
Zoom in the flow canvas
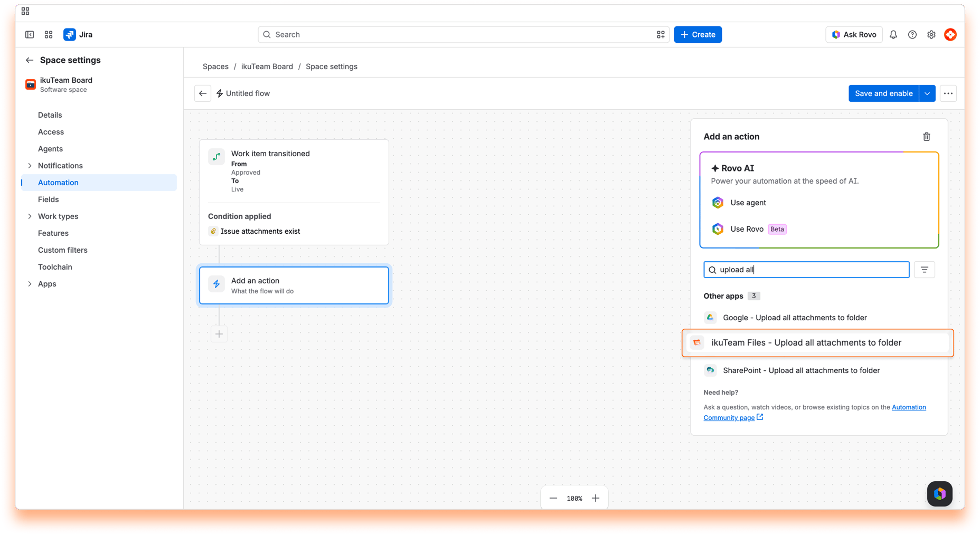coord(596,498)
